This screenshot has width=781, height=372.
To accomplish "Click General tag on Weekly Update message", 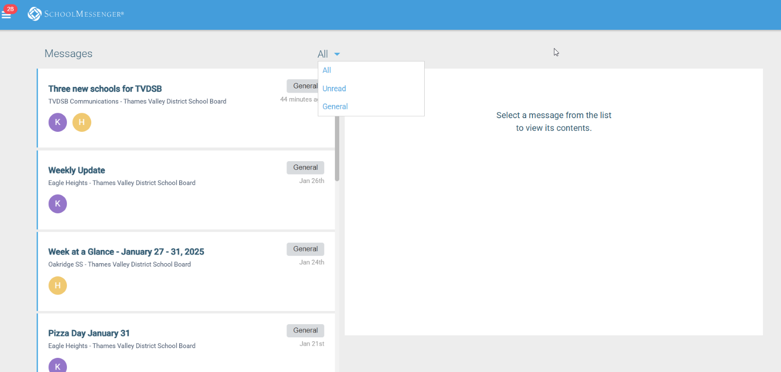I will tap(305, 168).
